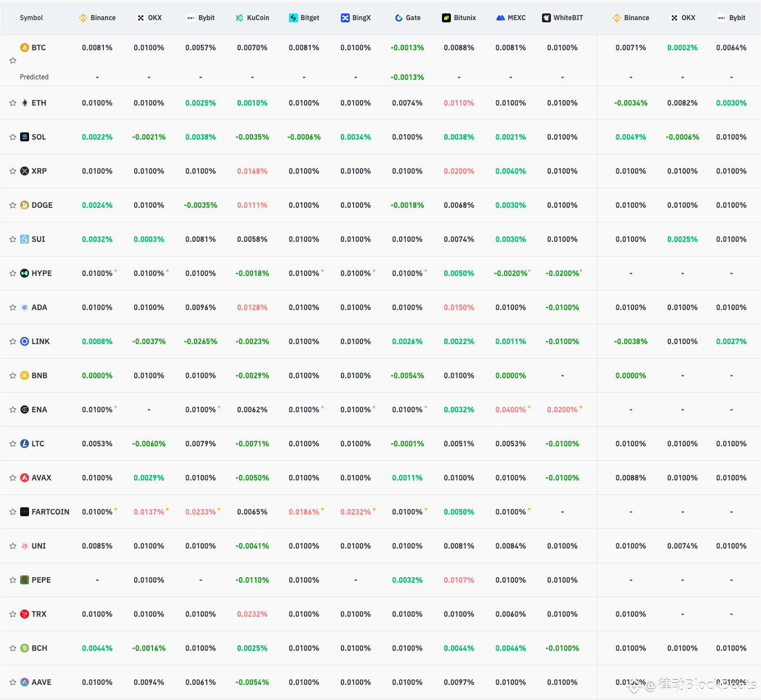The image size is (761, 700).
Task: Click the Bitget logo in header
Action: (x=293, y=18)
